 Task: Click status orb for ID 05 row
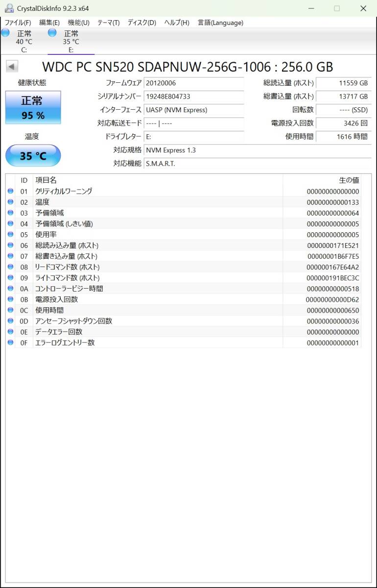pos(10,234)
